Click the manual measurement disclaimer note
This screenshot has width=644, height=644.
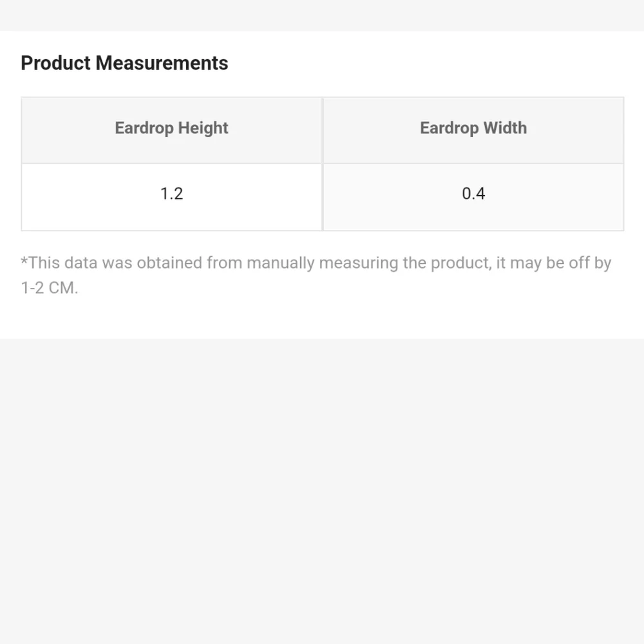tap(316, 263)
